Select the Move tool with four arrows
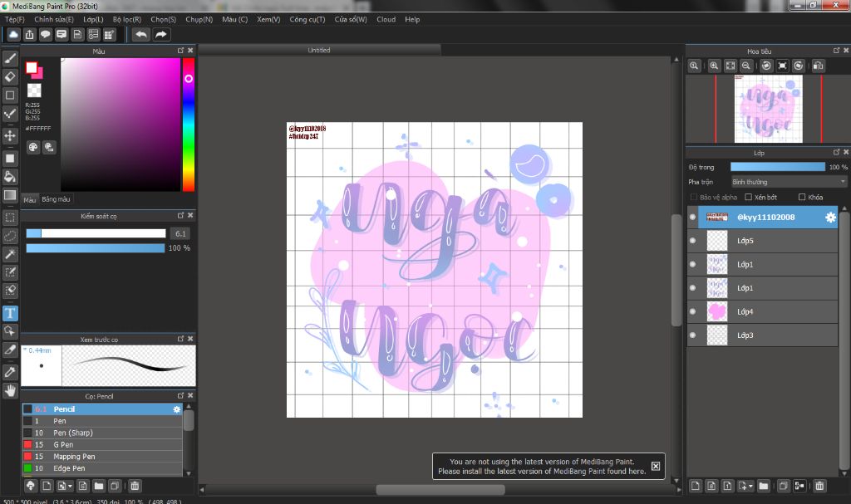The image size is (851, 504). pos(10,135)
